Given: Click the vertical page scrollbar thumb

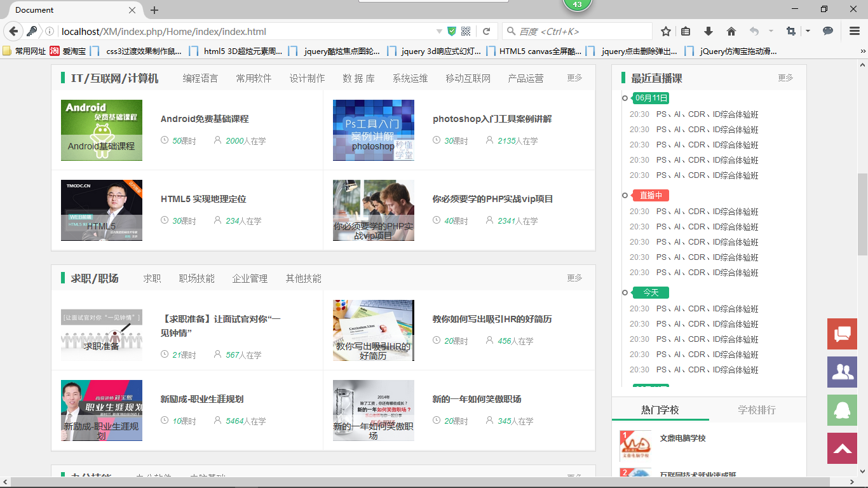Looking at the screenshot, I should tap(862, 214).
